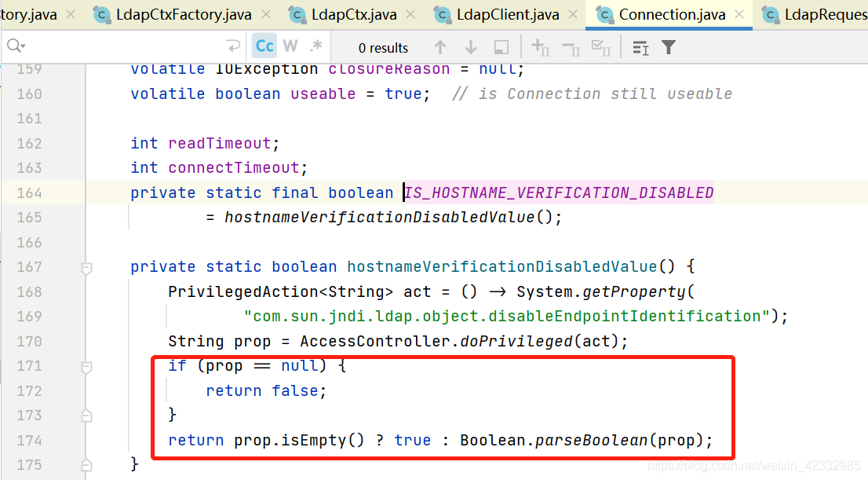Click line number 170 in gutter

[x=29, y=342]
